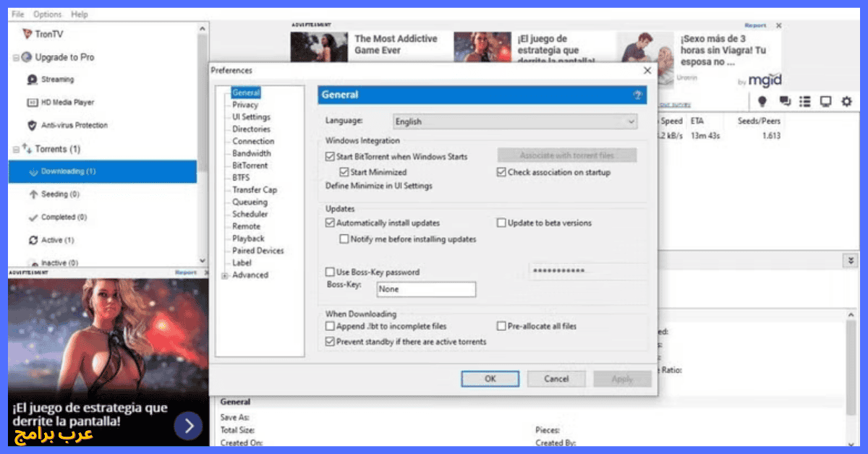868x454 pixels.
Task: Click the Apply button
Action: tap(622, 379)
